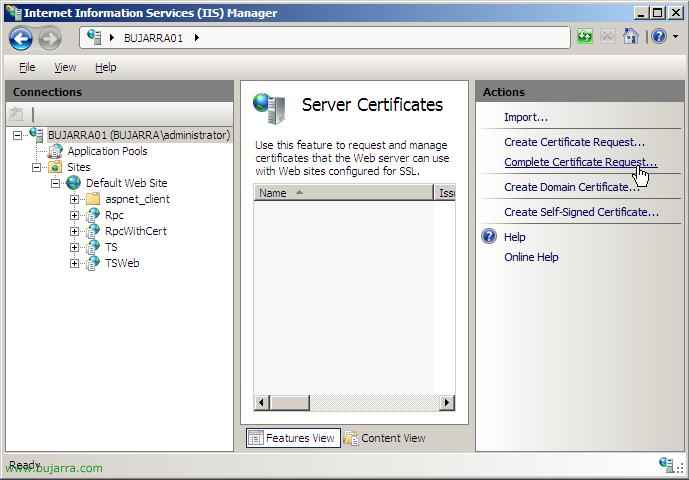This screenshot has width=689, height=480.
Task: Click the cut-off Issued column header
Action: tap(445, 193)
